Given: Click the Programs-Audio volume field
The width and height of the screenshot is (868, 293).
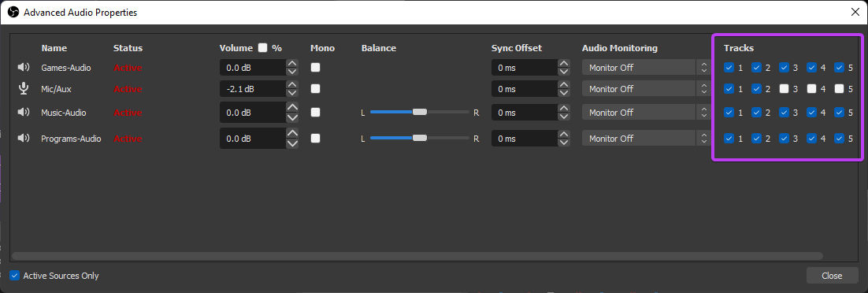Looking at the screenshot, I should click(x=253, y=139).
